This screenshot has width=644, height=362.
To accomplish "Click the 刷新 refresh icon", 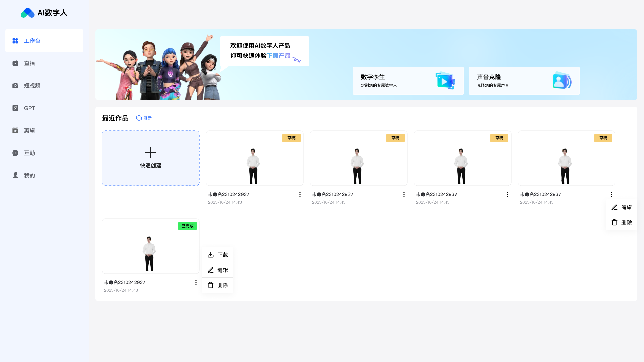I will coord(139,118).
